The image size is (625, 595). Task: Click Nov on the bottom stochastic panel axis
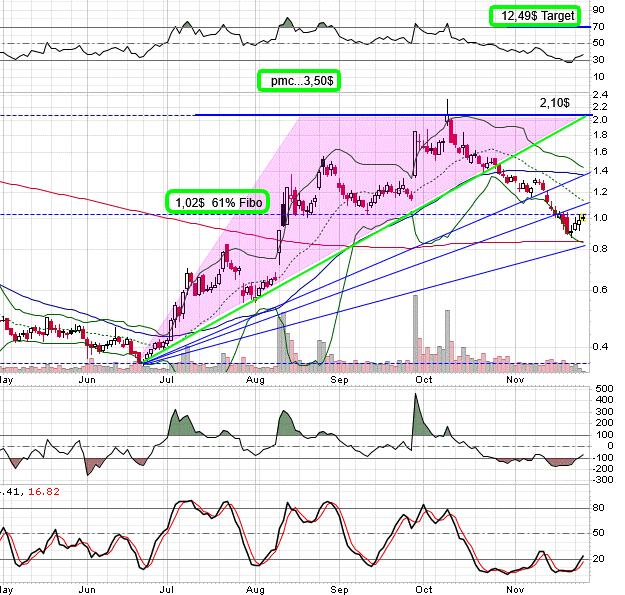pos(515,590)
